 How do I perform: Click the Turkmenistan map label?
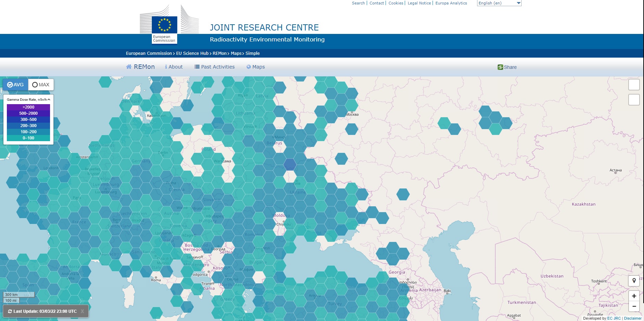pos(522,303)
